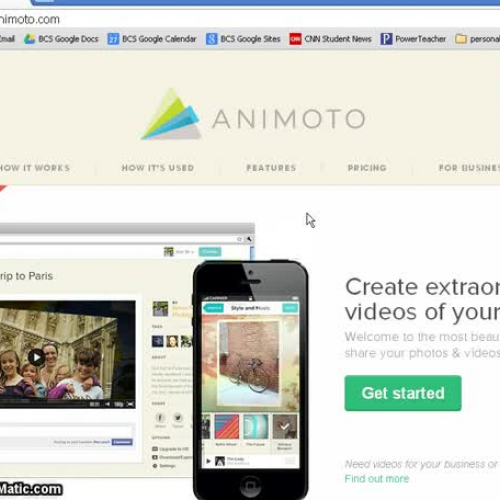The width and height of the screenshot is (500, 500).
Task: Click the play icon on phone music row
Action: tap(208, 461)
